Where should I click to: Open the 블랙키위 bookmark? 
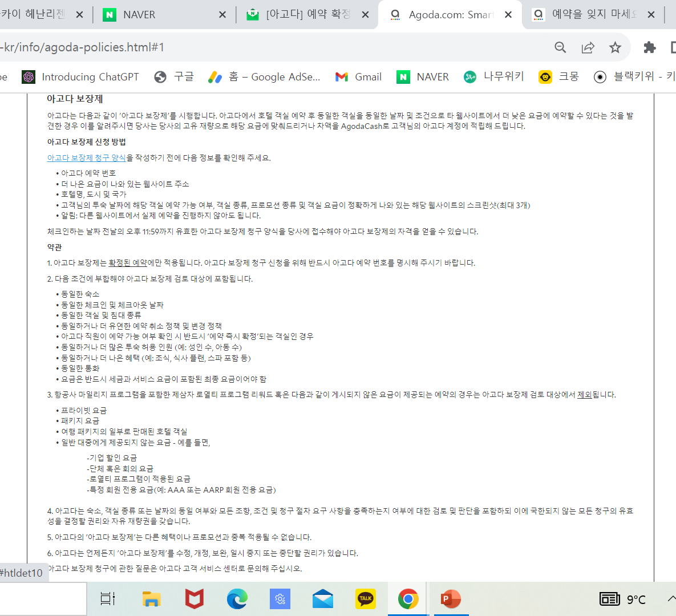[634, 77]
